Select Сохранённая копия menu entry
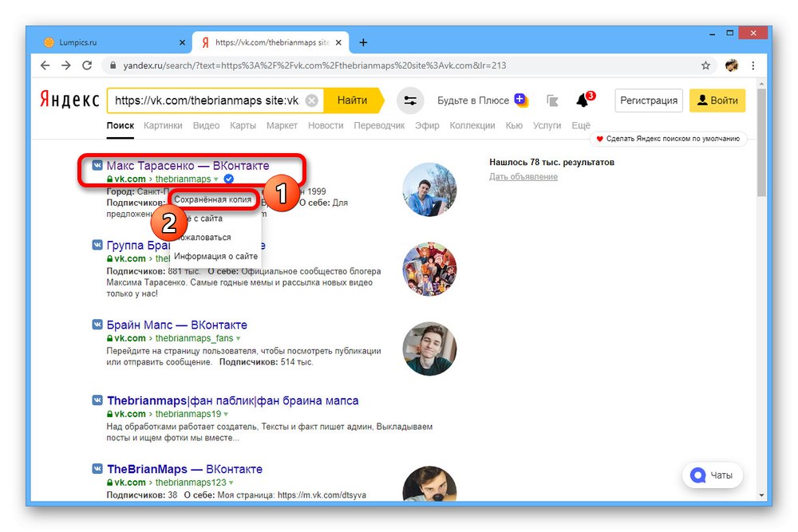This screenshot has height=532, width=798. pyautogui.click(x=213, y=199)
